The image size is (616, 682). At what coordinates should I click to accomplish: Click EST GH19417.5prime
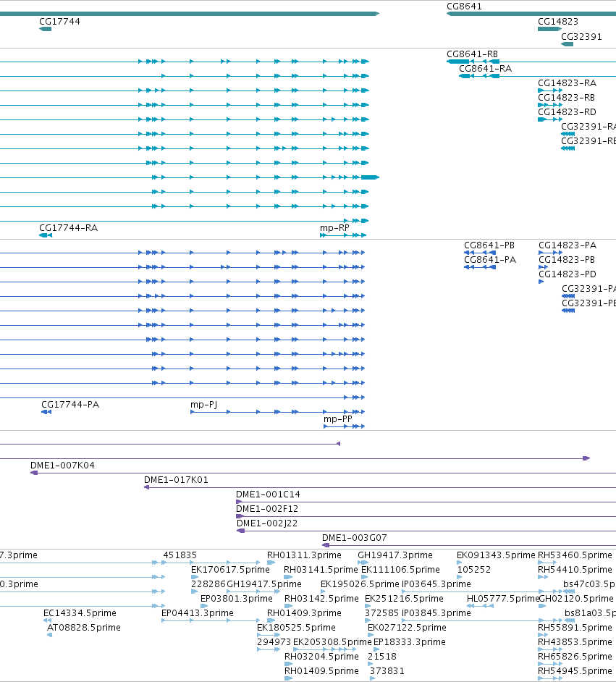tap(264, 584)
